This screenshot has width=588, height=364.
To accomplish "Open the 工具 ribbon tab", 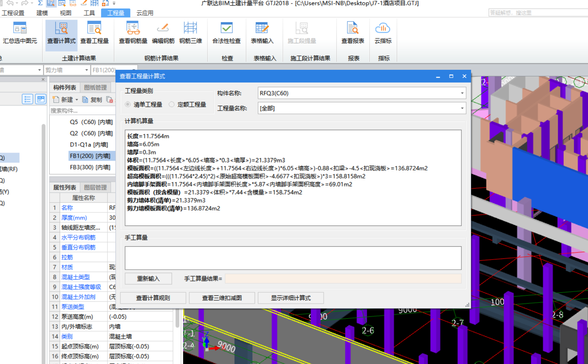I will (x=89, y=13).
